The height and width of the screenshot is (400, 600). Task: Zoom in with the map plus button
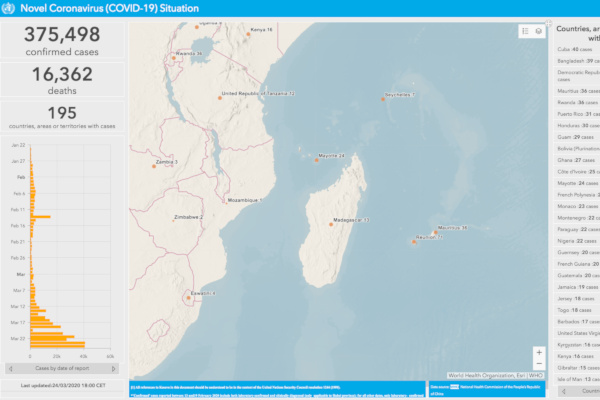coord(539,353)
